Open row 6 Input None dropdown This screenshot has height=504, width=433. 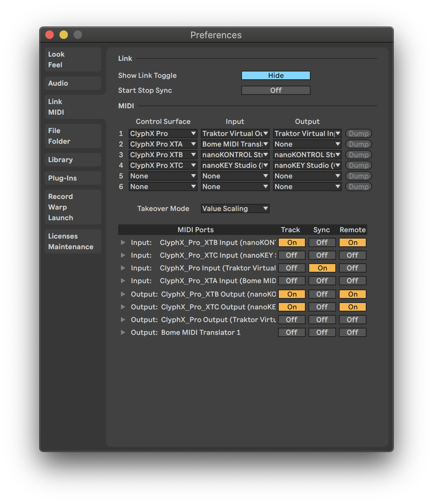(x=235, y=187)
